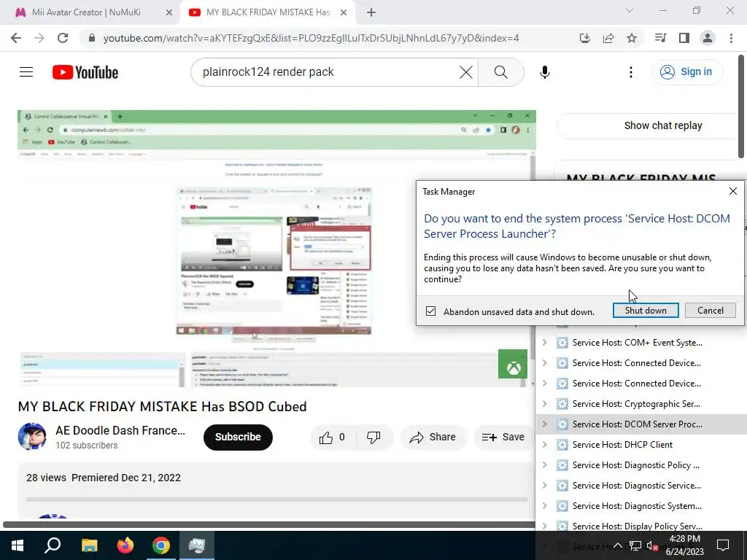
Task: Close the Mii Avatar Creator tab
Action: point(169,12)
